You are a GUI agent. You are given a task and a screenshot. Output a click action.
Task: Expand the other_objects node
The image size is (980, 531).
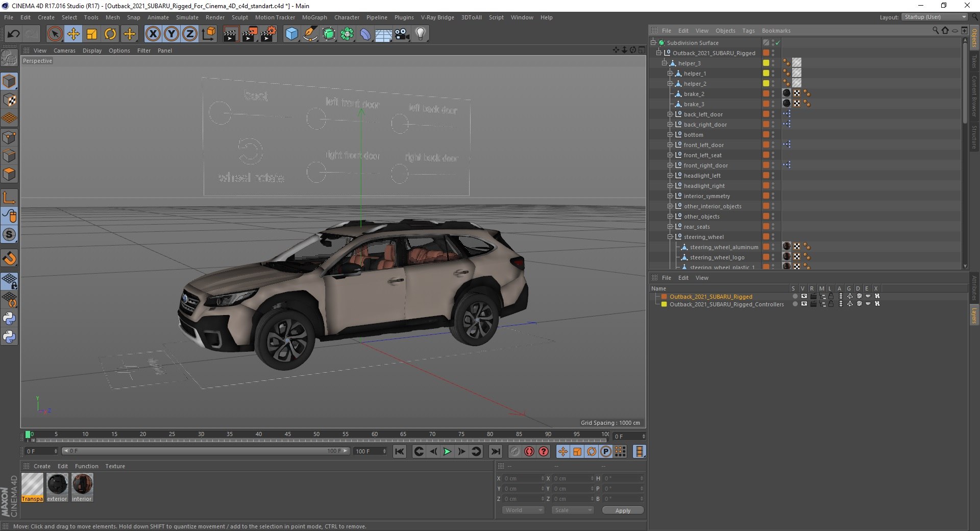(670, 216)
